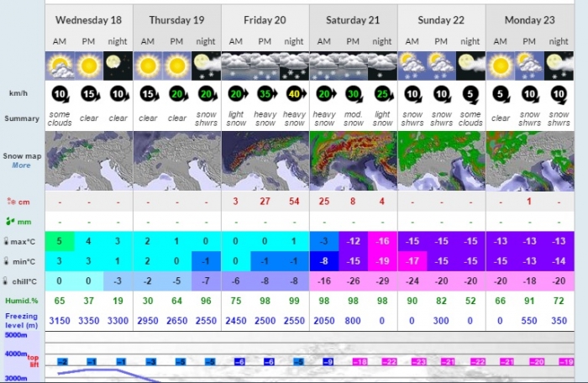Click the rain mm row icon
This screenshot has width=588, height=383.
12,223
